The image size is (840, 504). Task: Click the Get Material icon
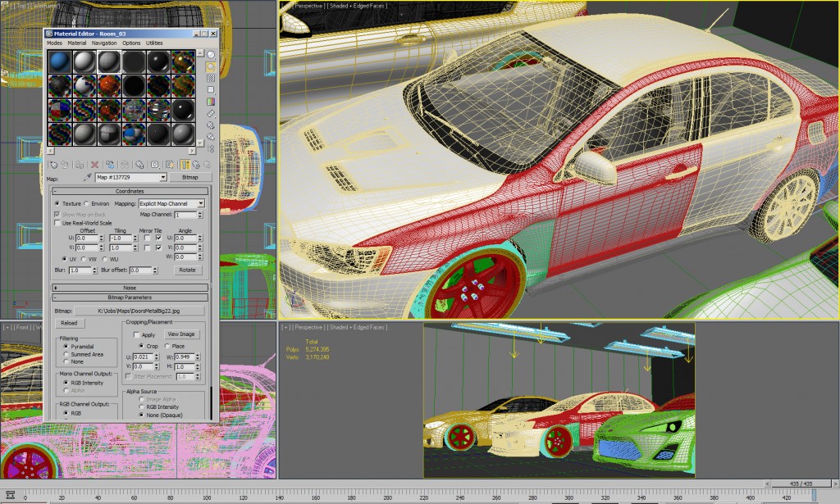[x=54, y=165]
